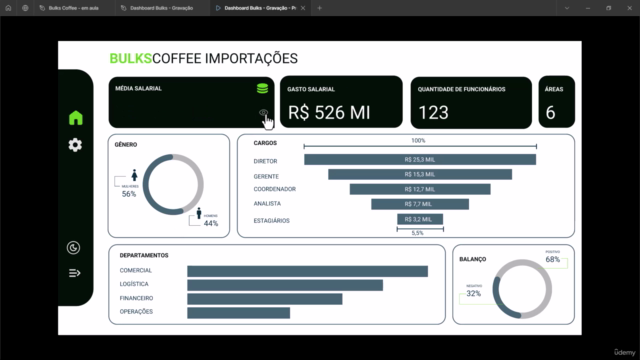Click the globe icon in the top tab bar

(25, 8)
